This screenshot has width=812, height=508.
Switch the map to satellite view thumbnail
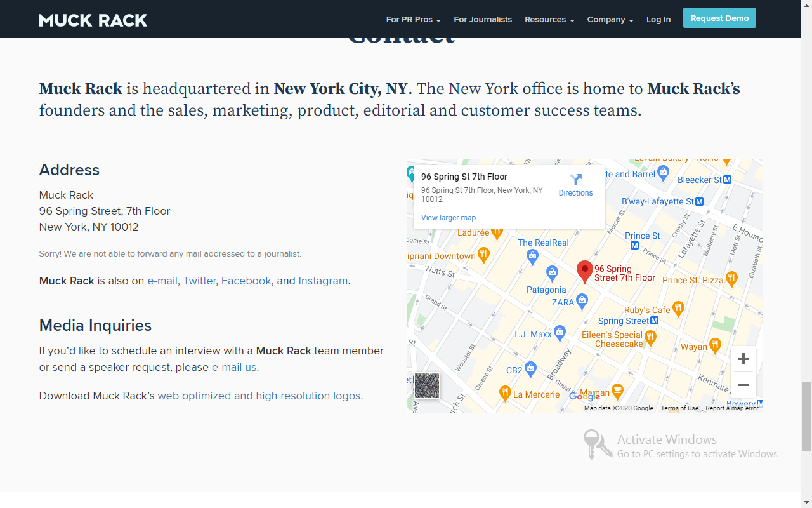(427, 385)
